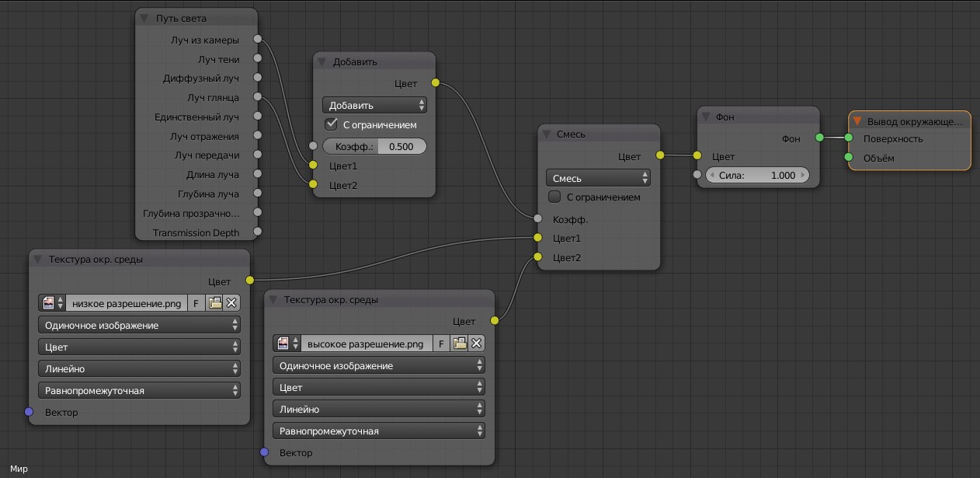
Task: Open the Добавить blend type dropdown
Action: pos(374,105)
